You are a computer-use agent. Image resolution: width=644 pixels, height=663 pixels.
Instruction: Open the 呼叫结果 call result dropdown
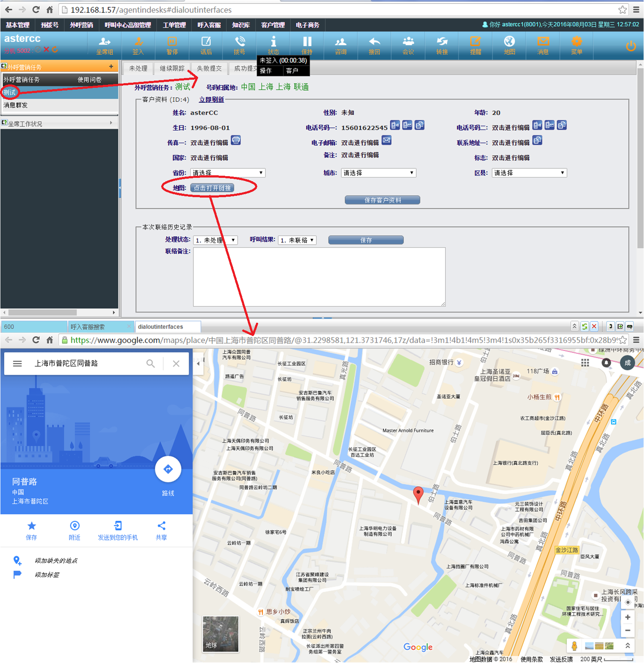click(x=297, y=240)
